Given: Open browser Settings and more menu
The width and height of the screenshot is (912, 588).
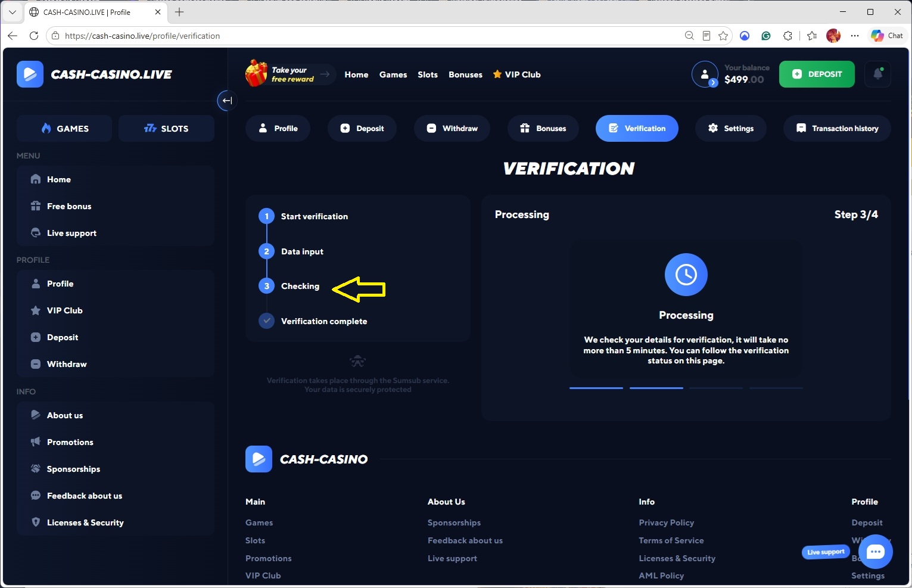Looking at the screenshot, I should point(855,36).
